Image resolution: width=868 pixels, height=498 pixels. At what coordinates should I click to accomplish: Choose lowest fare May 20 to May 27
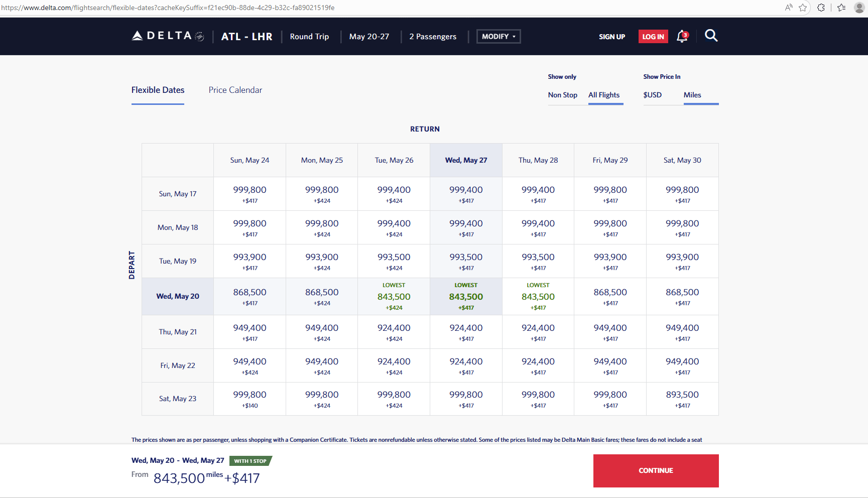466,297
